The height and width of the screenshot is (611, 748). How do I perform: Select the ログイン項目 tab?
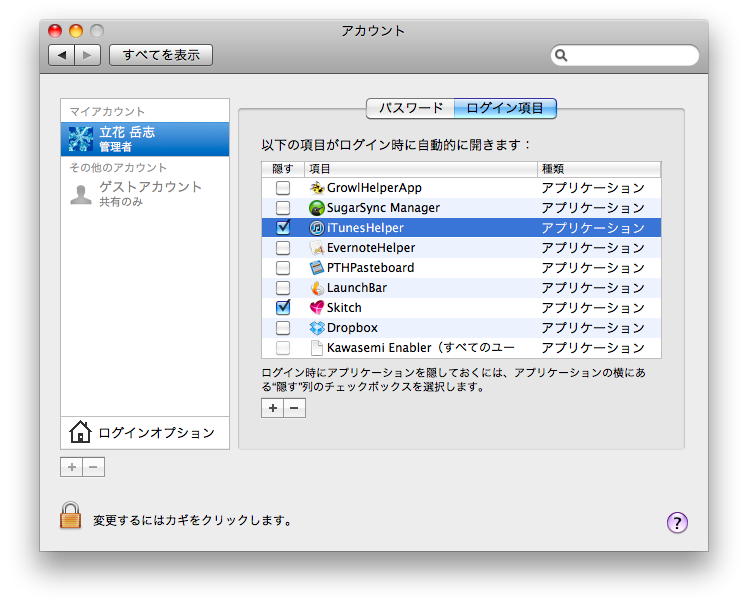point(505,108)
